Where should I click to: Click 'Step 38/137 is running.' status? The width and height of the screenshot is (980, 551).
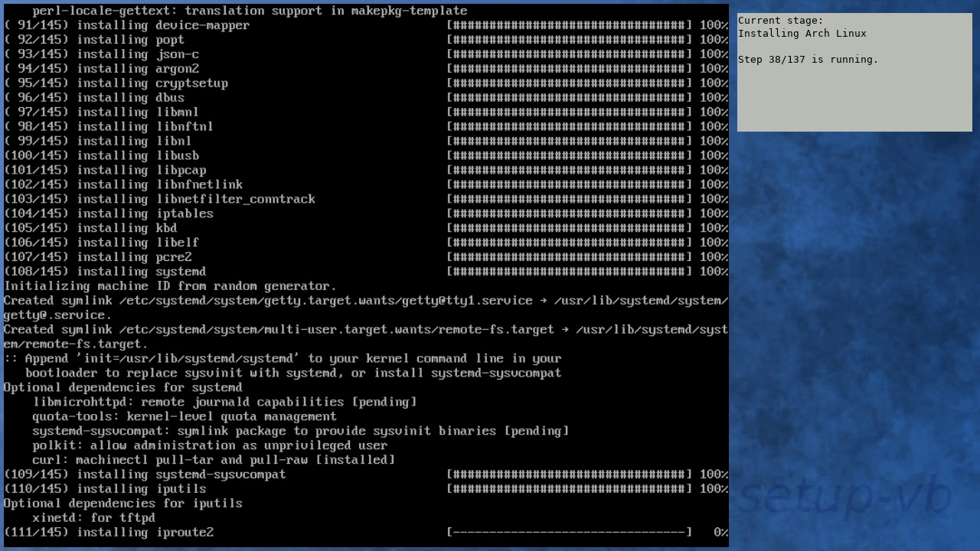(x=808, y=60)
